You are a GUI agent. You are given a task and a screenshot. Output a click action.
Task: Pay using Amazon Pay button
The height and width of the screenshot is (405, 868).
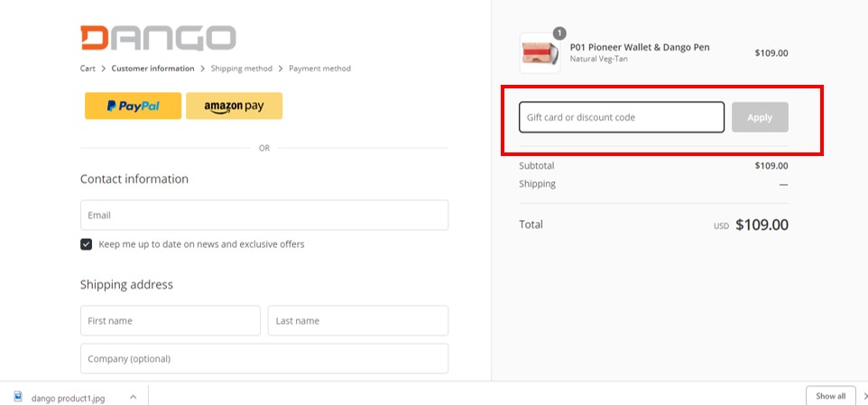click(x=235, y=106)
